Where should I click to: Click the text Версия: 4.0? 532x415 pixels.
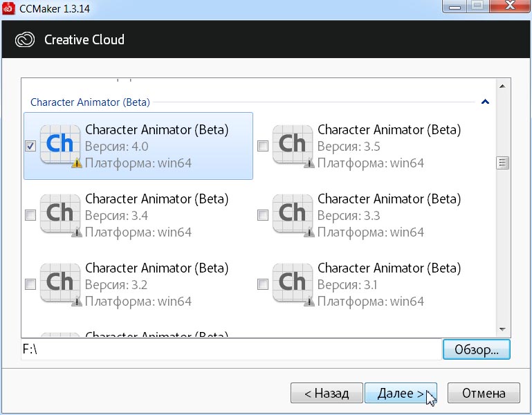[116, 146]
